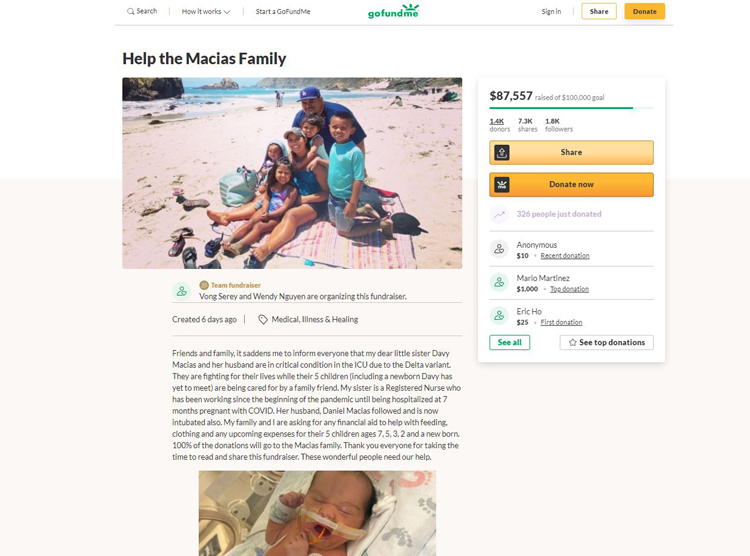This screenshot has height=556, width=750.
Task: Click the header Donate button
Action: tap(644, 11)
